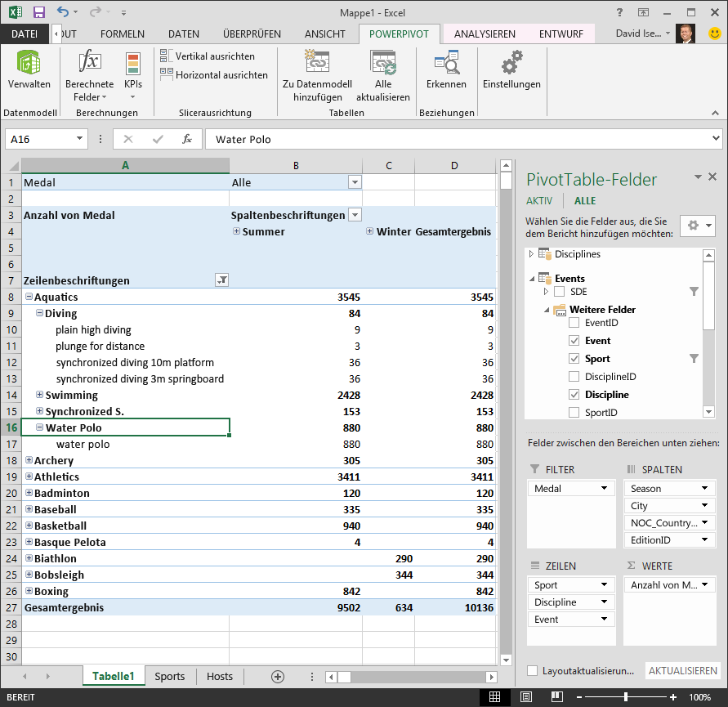Screen dimensions: 728x707
Task: Click the AKTUALISIEREN button
Action: click(682, 670)
